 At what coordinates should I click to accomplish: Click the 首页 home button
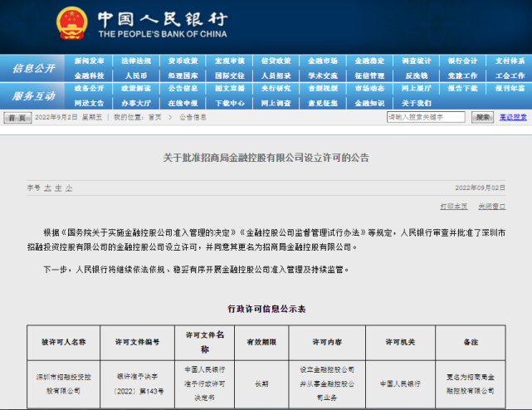[17, 118]
